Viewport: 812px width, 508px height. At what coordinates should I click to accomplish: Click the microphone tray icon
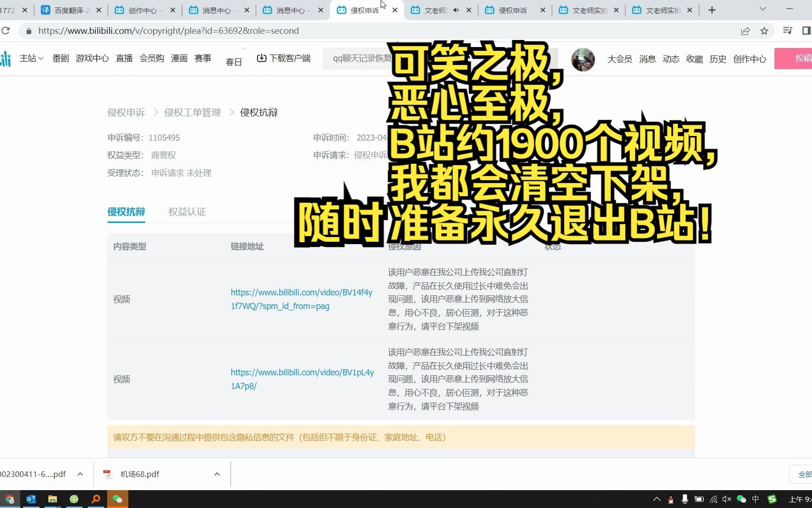click(x=685, y=500)
